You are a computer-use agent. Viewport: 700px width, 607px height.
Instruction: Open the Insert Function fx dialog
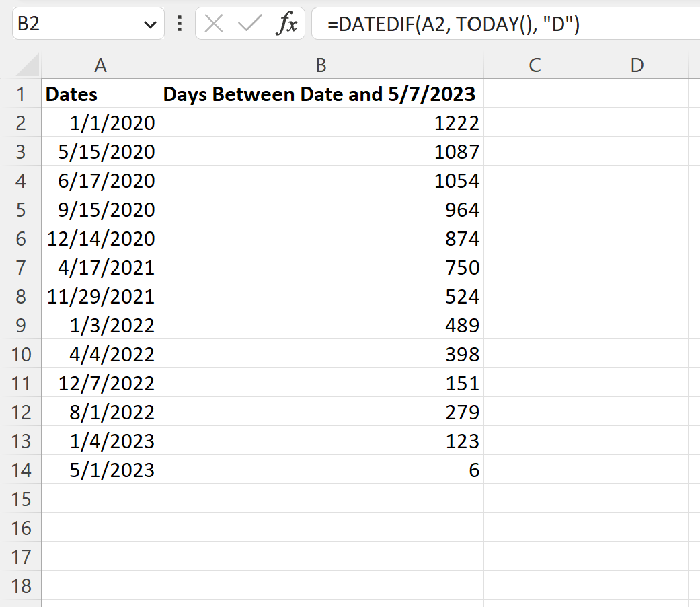click(x=286, y=24)
